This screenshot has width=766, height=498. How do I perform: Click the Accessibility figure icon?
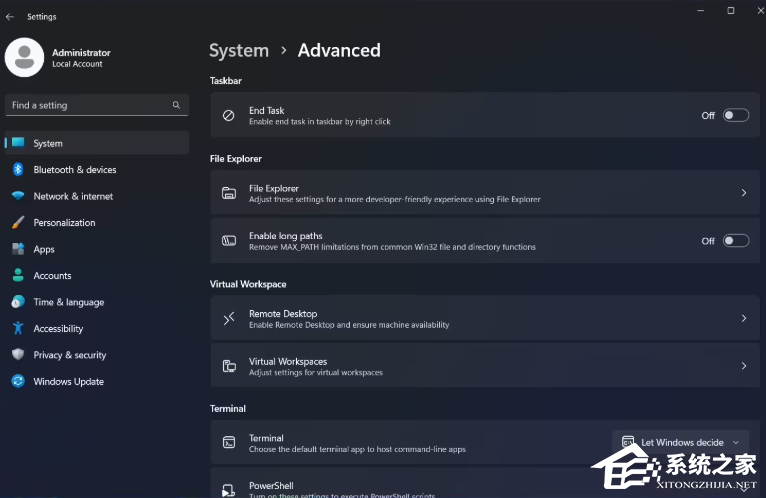(x=18, y=329)
